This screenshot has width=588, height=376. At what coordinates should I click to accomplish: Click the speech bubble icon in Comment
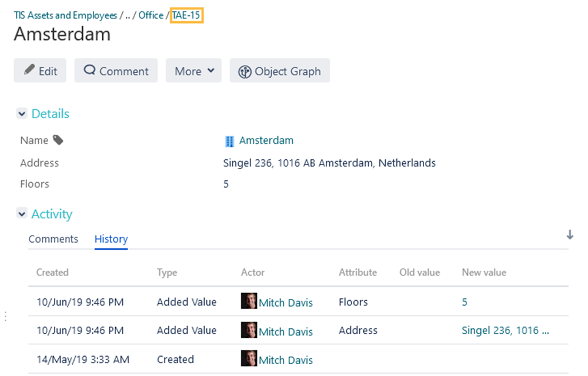(89, 70)
